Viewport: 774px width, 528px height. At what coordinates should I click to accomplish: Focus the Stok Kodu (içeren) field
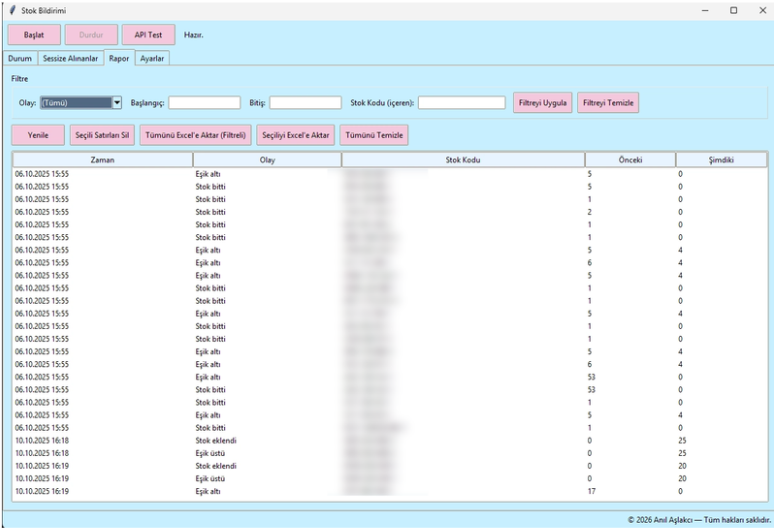coord(462,103)
